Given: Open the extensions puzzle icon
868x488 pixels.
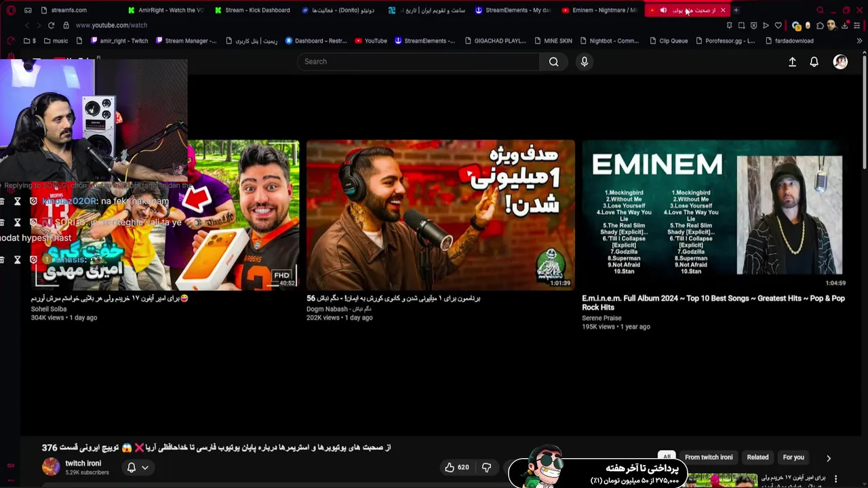Looking at the screenshot, I should [820, 26].
